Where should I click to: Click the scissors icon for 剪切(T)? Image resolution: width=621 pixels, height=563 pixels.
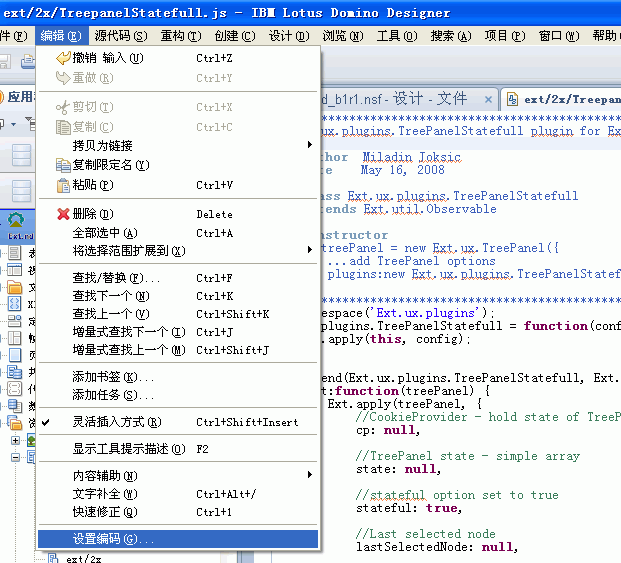point(63,107)
